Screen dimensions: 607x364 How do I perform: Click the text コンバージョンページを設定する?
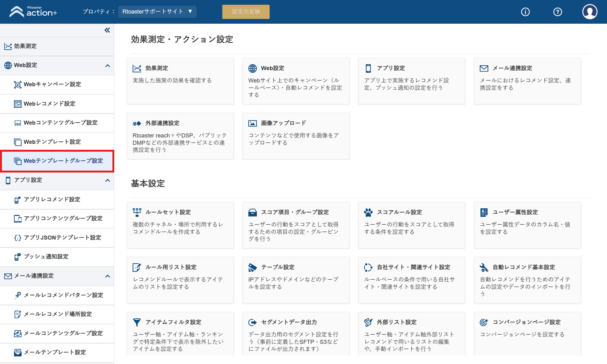click(x=522, y=334)
